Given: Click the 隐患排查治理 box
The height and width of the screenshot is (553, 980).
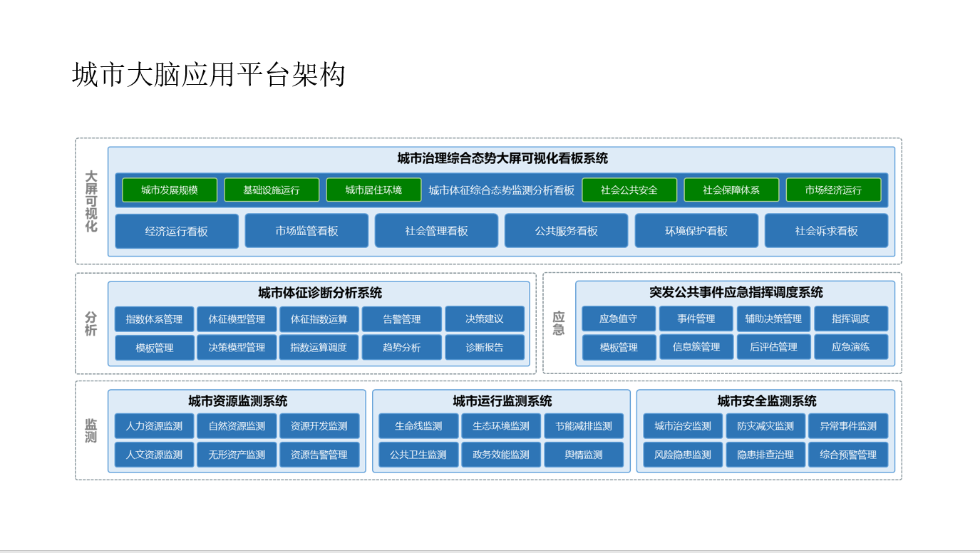Looking at the screenshot, I should (765, 455).
